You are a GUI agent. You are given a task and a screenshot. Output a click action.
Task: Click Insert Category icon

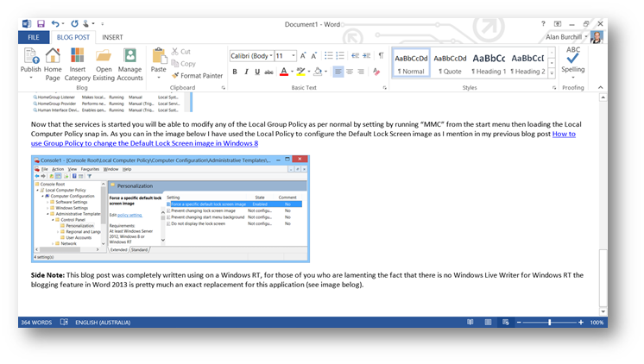coord(78,63)
